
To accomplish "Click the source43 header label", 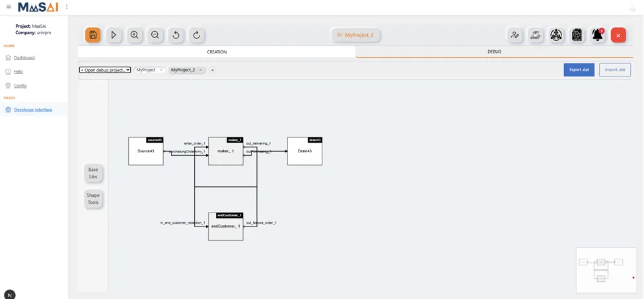I will [155, 140].
